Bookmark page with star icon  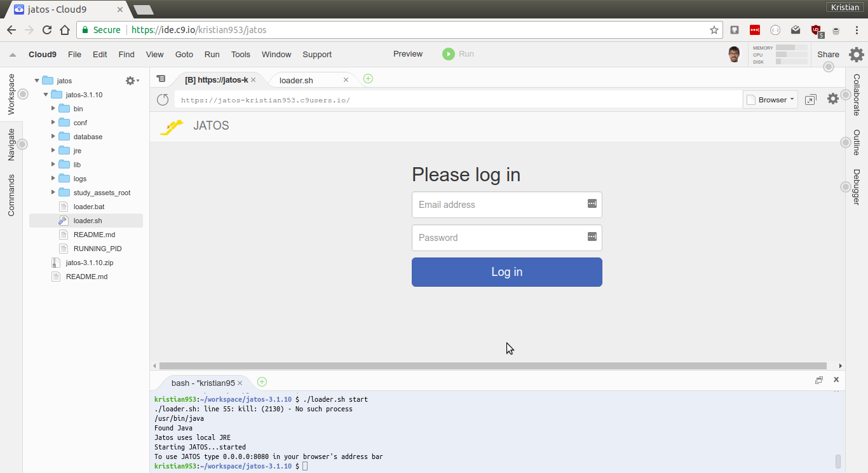(x=714, y=30)
